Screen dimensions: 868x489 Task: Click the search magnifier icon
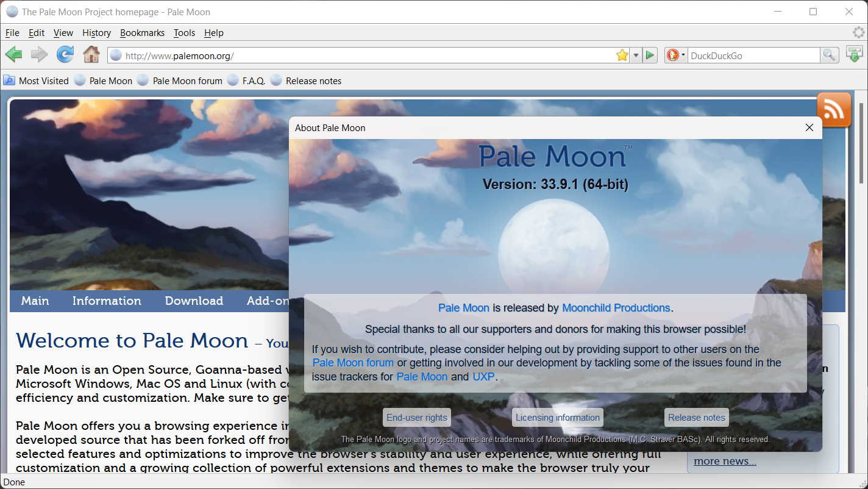pos(829,55)
